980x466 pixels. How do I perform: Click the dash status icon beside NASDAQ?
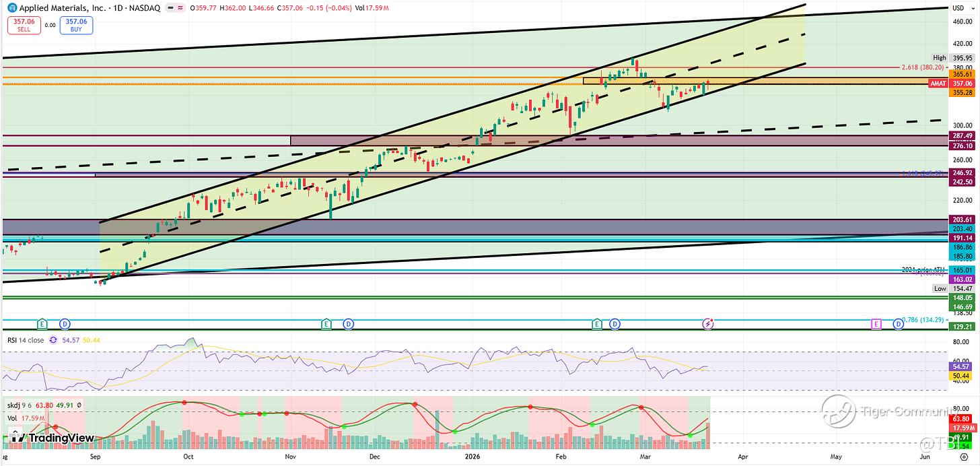pos(172,8)
